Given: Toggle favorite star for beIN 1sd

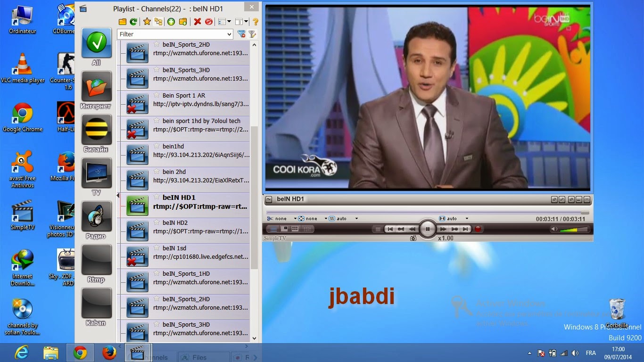Looking at the screenshot, I should (157, 248).
